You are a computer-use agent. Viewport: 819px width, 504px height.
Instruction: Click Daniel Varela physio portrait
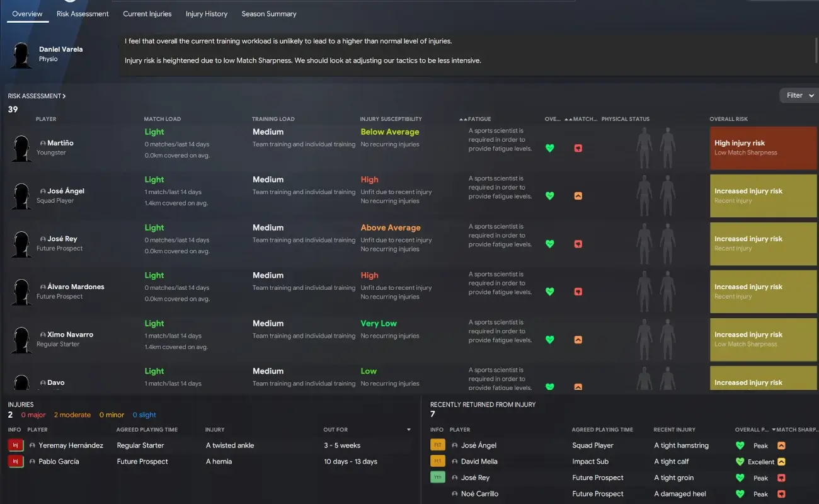pyautogui.click(x=21, y=55)
